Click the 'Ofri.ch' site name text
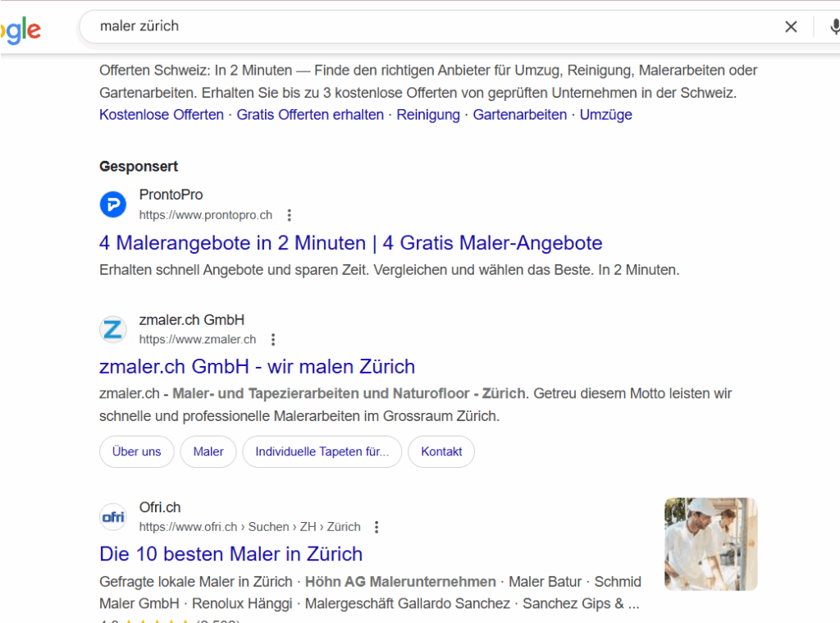 tap(160, 507)
